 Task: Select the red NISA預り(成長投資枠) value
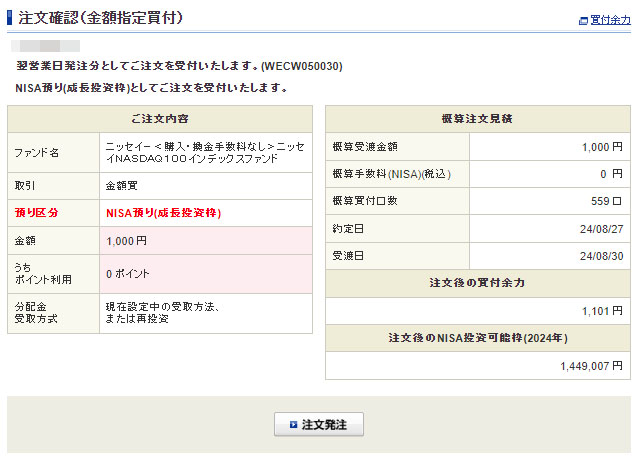pos(163,213)
